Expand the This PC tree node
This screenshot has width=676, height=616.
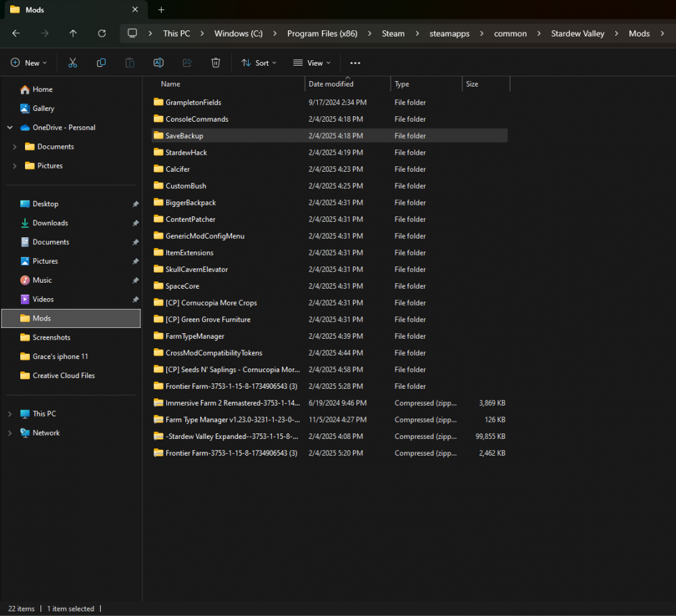[10, 414]
